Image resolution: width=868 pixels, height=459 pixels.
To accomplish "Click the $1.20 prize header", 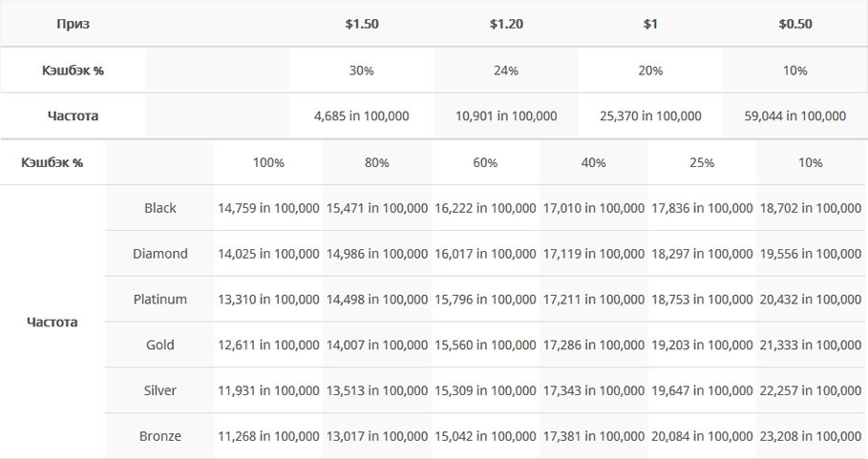I will (506, 24).
